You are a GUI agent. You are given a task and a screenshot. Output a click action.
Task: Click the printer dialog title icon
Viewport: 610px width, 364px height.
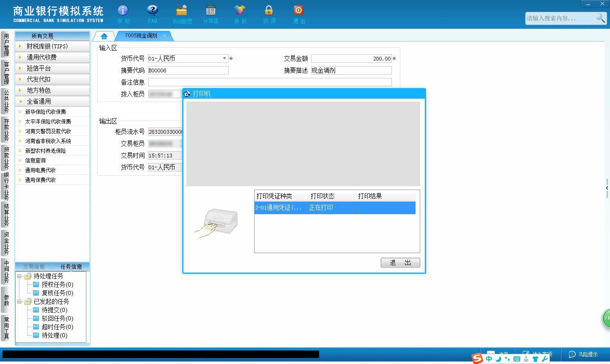click(187, 94)
